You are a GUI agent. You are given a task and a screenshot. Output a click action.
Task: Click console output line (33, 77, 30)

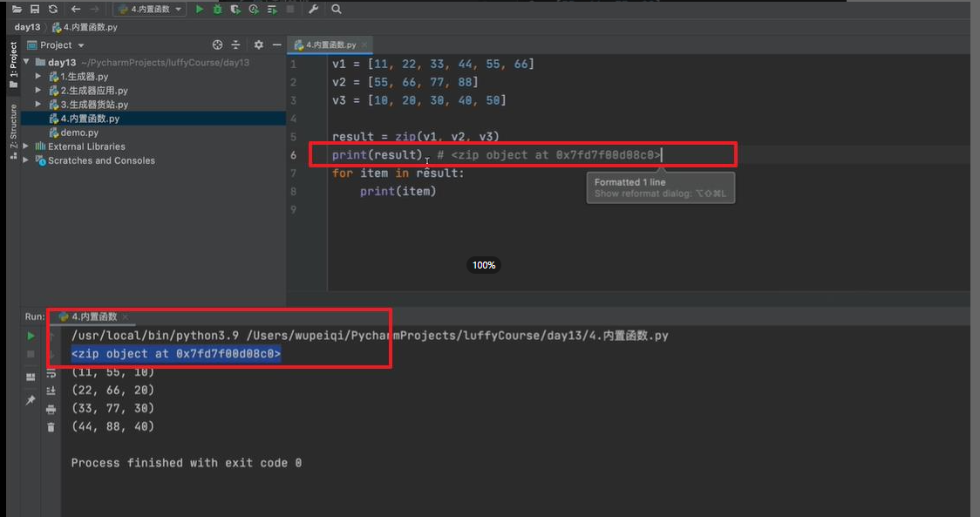coord(112,408)
